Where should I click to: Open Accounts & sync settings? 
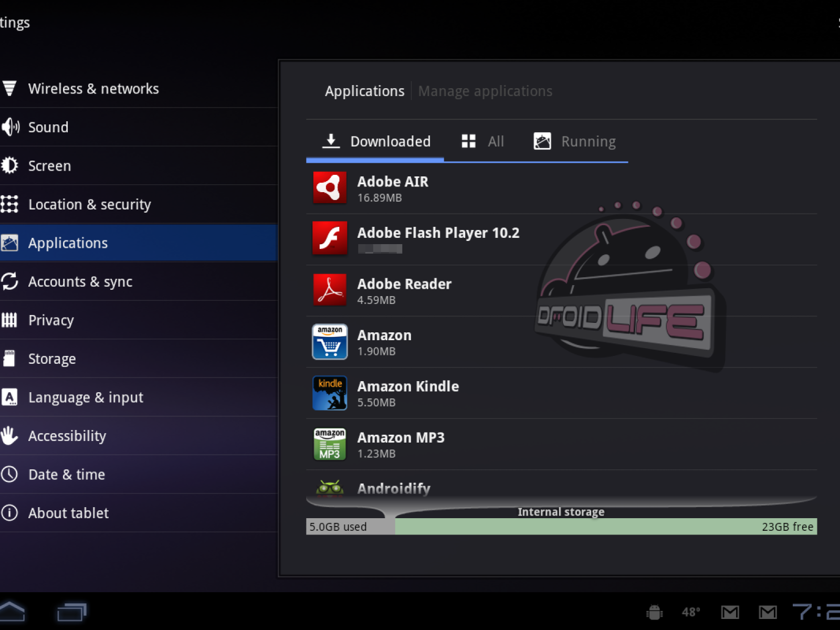click(x=80, y=282)
